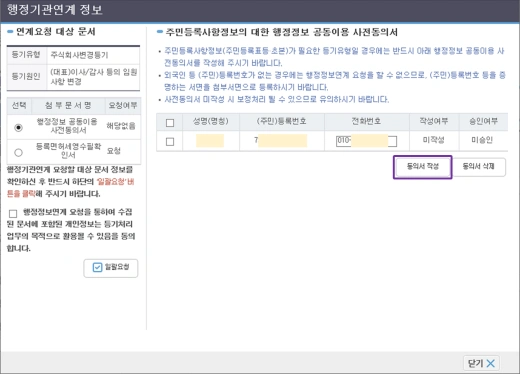Click the 요청여부 column header
Image resolution: width=520 pixels, height=374 pixels.
click(123, 106)
